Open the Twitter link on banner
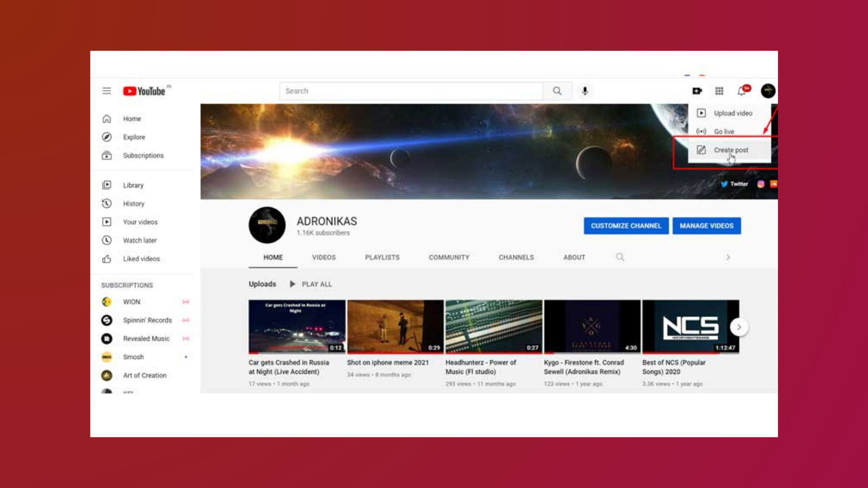 [x=735, y=184]
